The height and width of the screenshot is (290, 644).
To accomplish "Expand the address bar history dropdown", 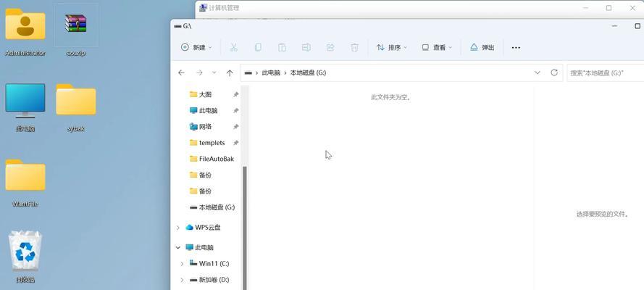I will click(538, 72).
